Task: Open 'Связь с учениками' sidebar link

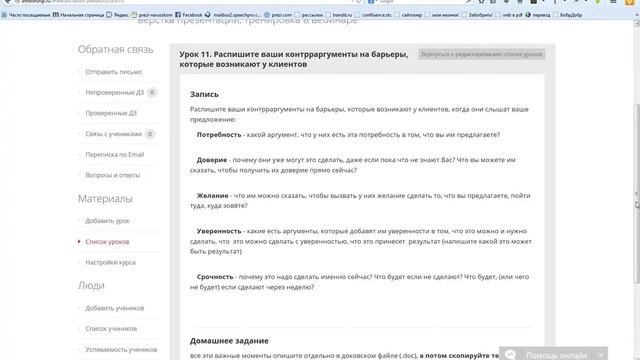Action: point(113,134)
